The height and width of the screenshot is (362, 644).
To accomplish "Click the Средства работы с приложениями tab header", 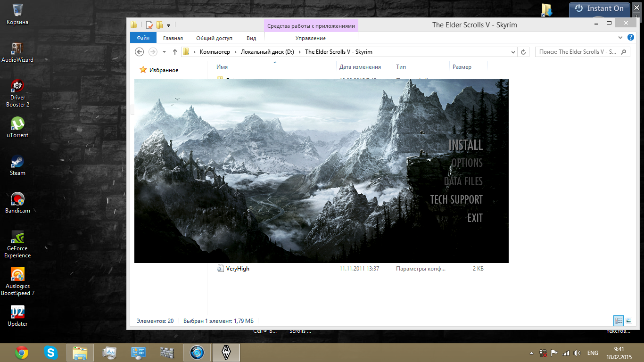I will [x=311, y=26].
